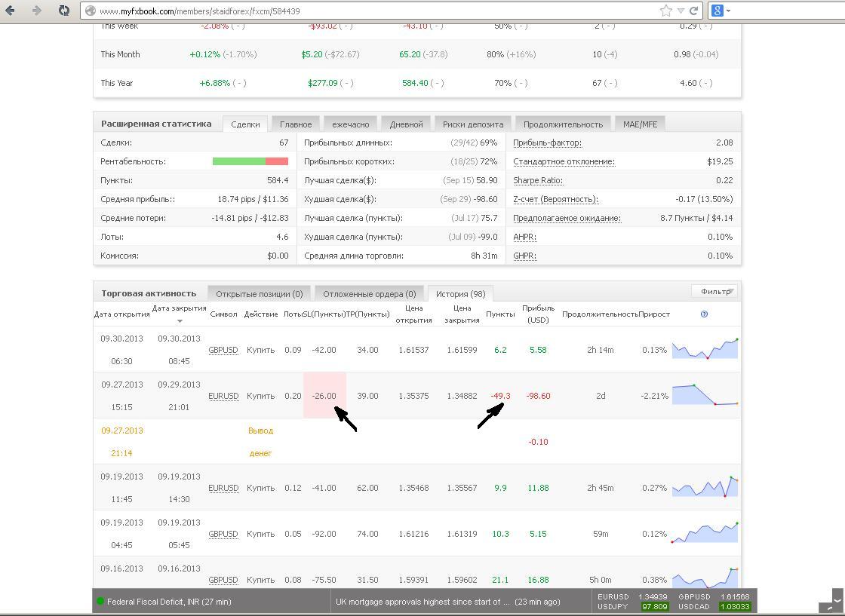Open the Дневной statistics tab
845x616 pixels.
pyautogui.click(x=407, y=124)
